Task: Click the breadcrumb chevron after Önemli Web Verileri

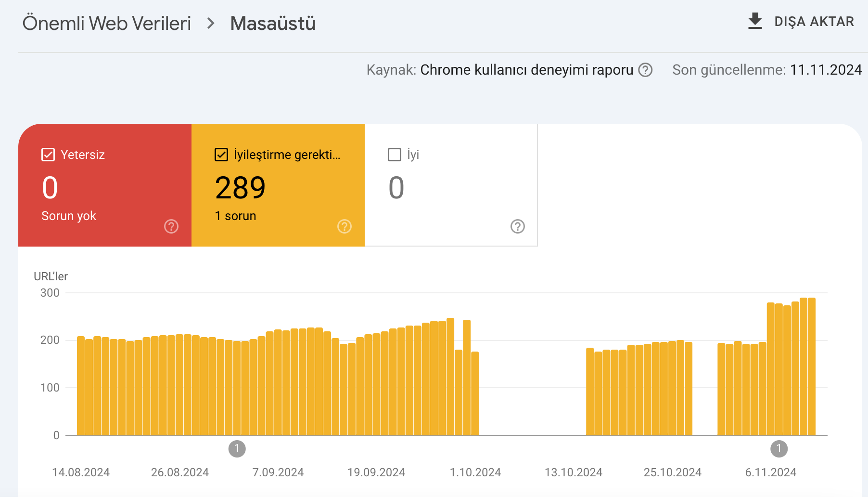Action: [x=210, y=23]
